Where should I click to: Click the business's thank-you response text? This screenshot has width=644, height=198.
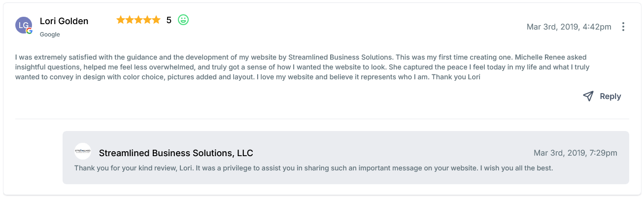313,168
